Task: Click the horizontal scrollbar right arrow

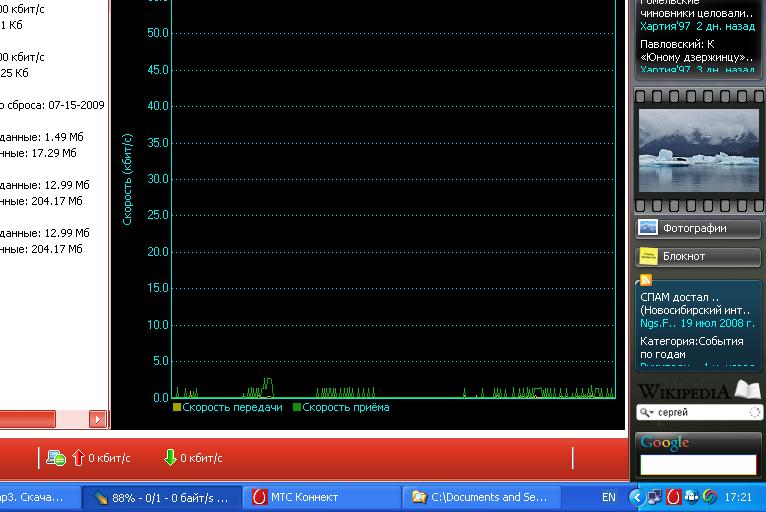Action: [x=98, y=419]
